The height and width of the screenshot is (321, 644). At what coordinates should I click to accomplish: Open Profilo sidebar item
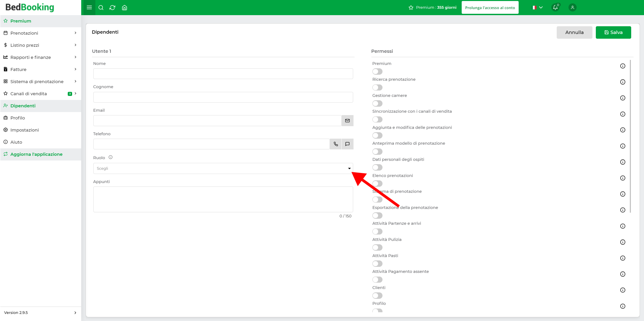pos(41,118)
